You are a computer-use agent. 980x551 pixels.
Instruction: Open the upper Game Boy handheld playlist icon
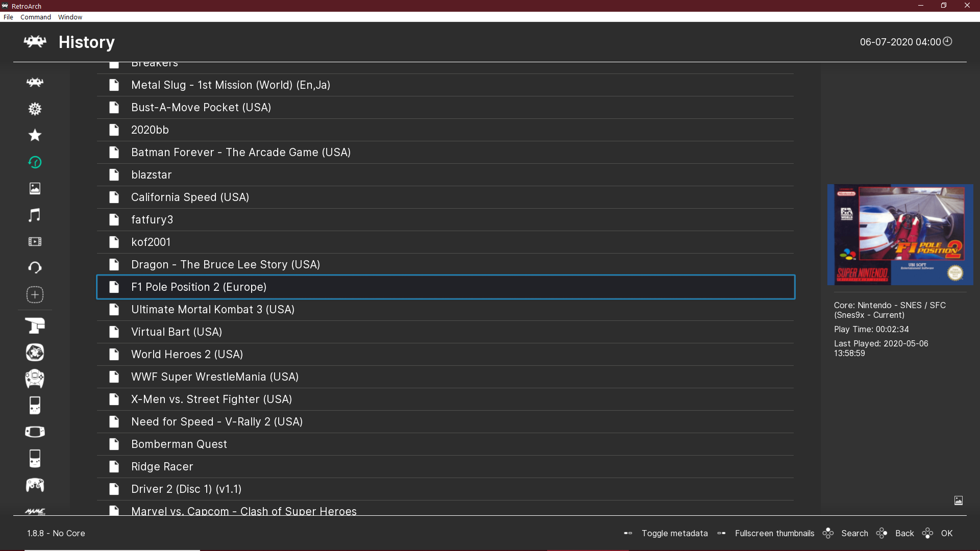(35, 405)
